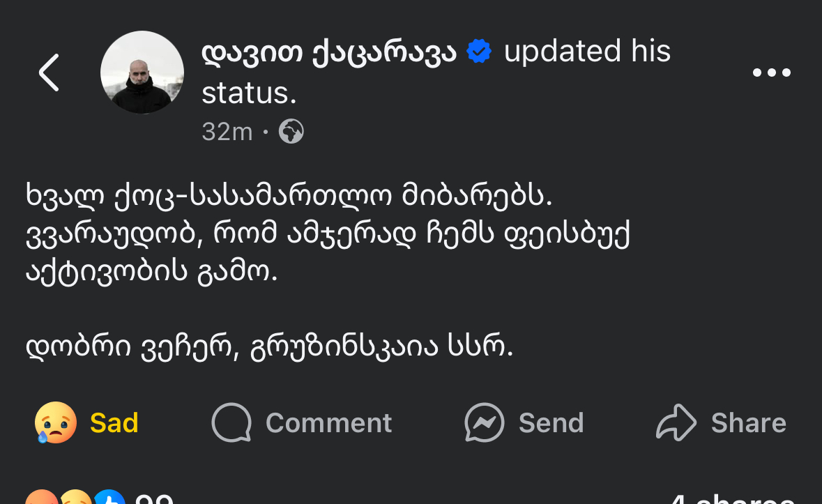This screenshot has height=504, width=822.
Task: Click the blue verified badge
Action: pyautogui.click(x=479, y=52)
